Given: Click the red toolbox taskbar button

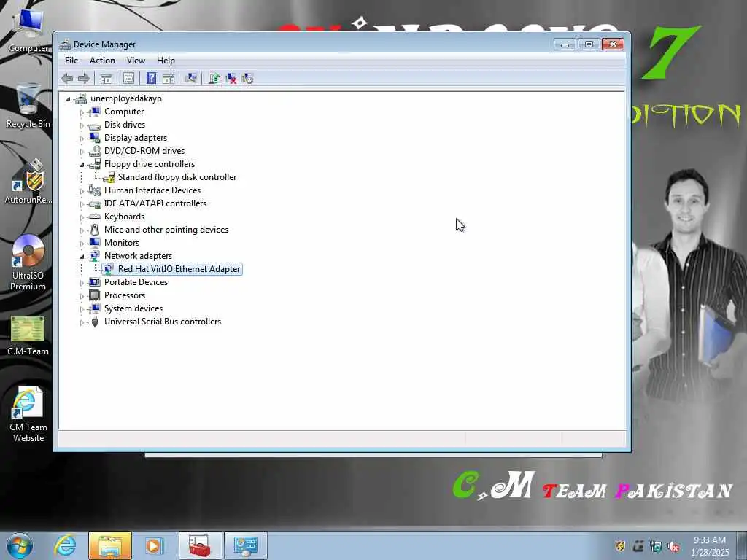Looking at the screenshot, I should point(201,545).
